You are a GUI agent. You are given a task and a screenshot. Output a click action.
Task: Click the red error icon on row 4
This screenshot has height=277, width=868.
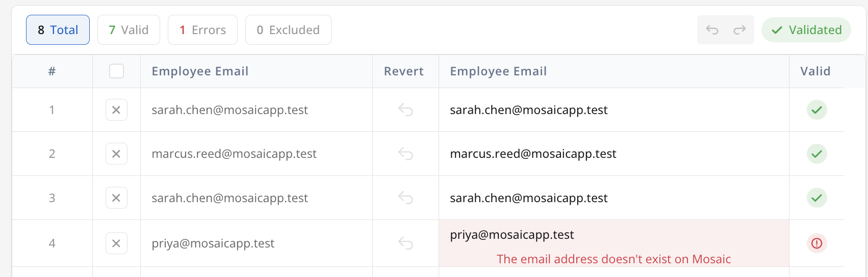[x=817, y=243]
